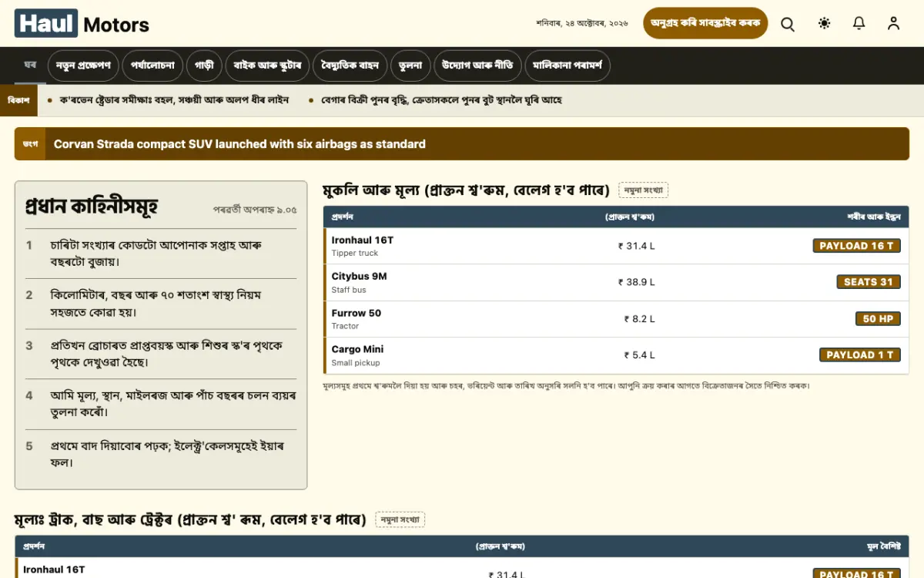The image size is (924, 578).
Task: Open the পৰ্যালোচনা nav item
Action: [152, 66]
